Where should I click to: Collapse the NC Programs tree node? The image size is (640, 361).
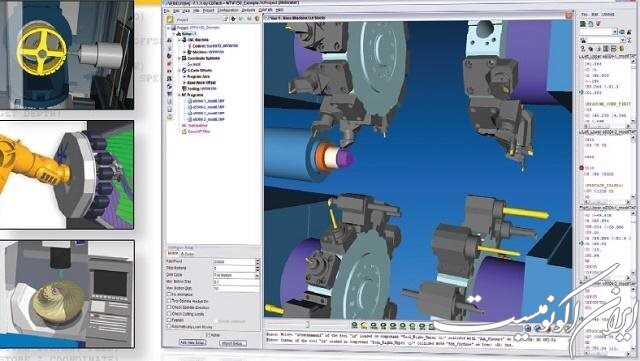tap(179, 95)
